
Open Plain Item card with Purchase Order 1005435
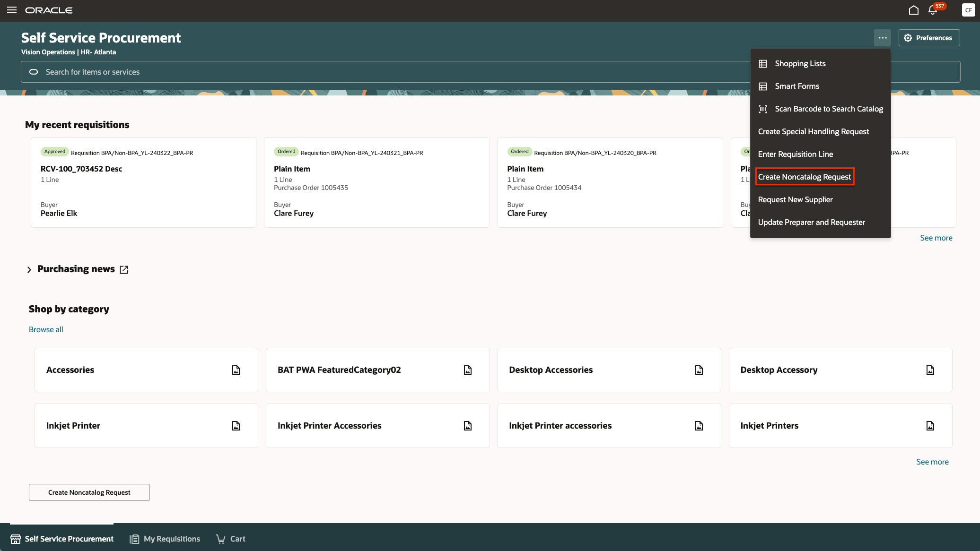376,182
